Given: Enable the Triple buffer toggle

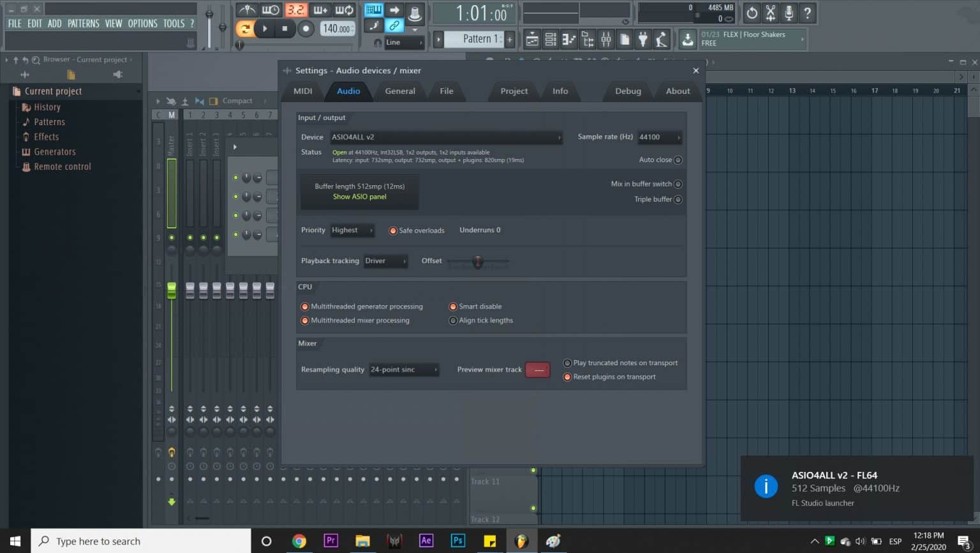Looking at the screenshot, I should [x=678, y=199].
